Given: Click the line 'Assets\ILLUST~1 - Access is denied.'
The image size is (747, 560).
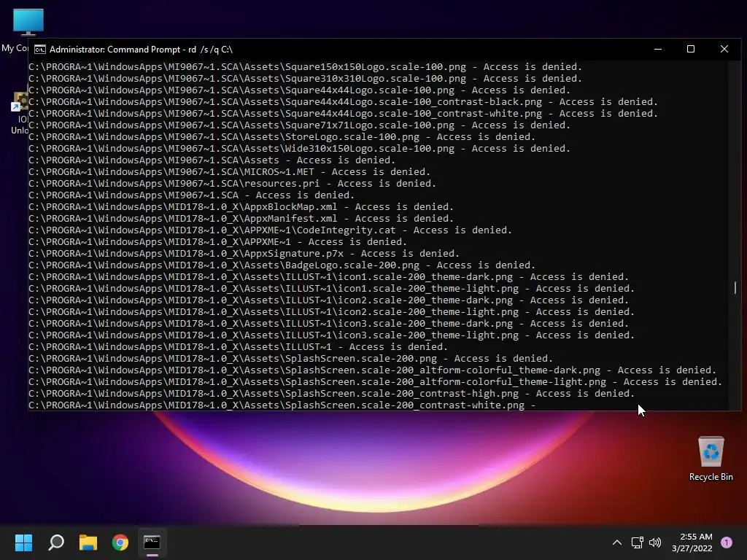Looking at the screenshot, I should [x=239, y=346].
